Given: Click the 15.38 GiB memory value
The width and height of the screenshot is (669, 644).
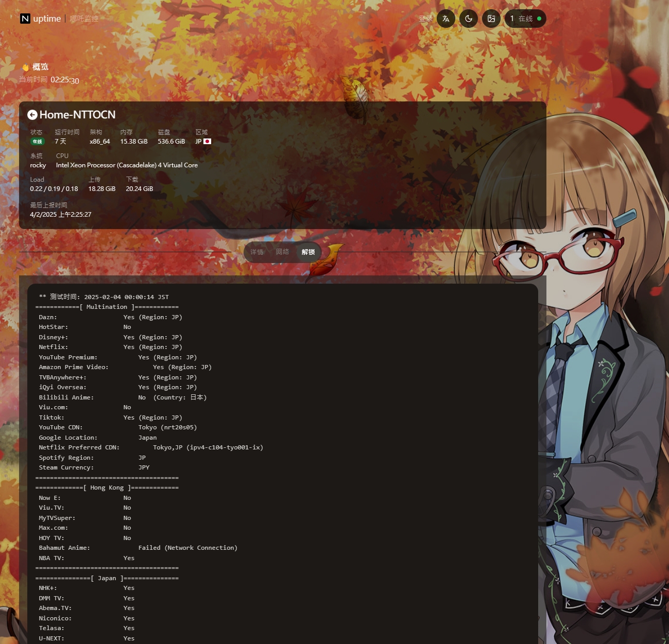Looking at the screenshot, I should (134, 142).
